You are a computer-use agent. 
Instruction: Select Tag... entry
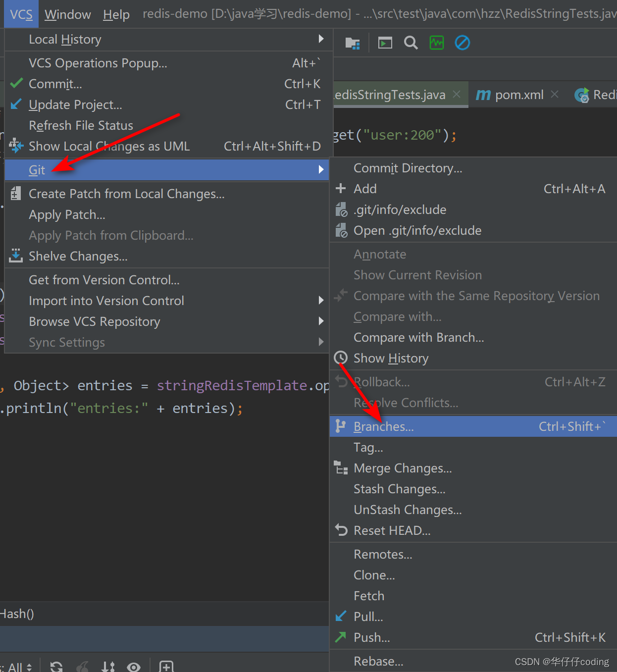pyautogui.click(x=473, y=447)
